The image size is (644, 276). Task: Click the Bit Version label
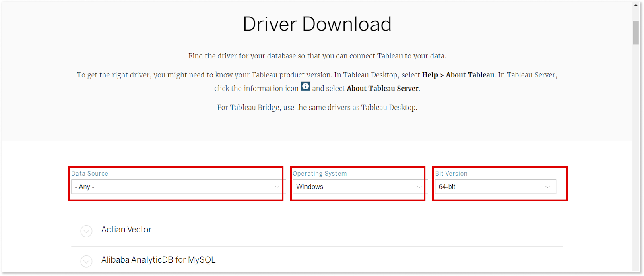tap(451, 174)
